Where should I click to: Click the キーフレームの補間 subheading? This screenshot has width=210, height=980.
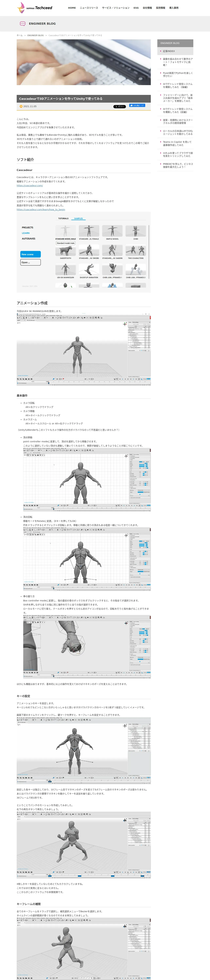[29, 904]
